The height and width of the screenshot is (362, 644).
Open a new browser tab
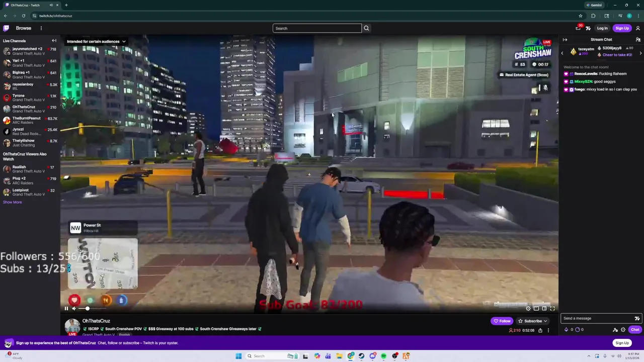tap(66, 5)
